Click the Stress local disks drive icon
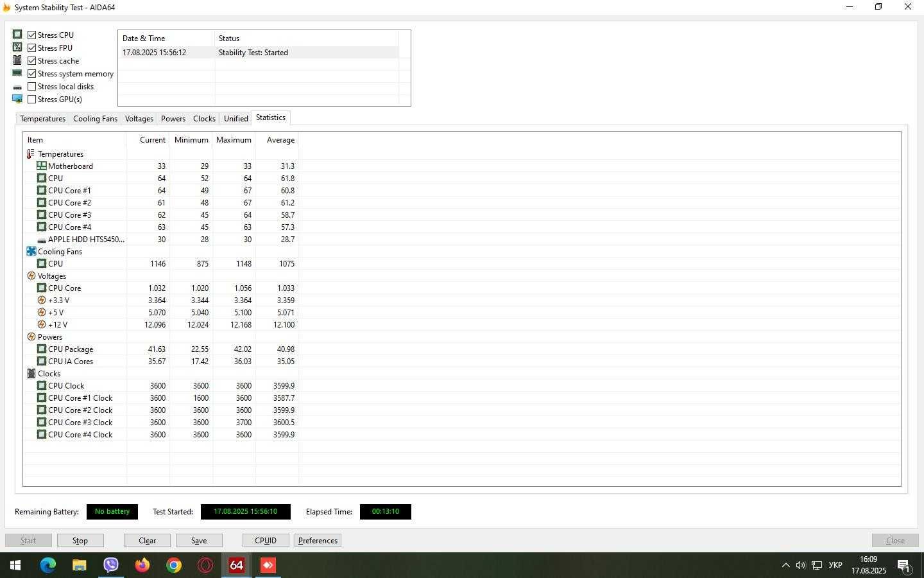This screenshot has width=924, height=578. (17, 87)
